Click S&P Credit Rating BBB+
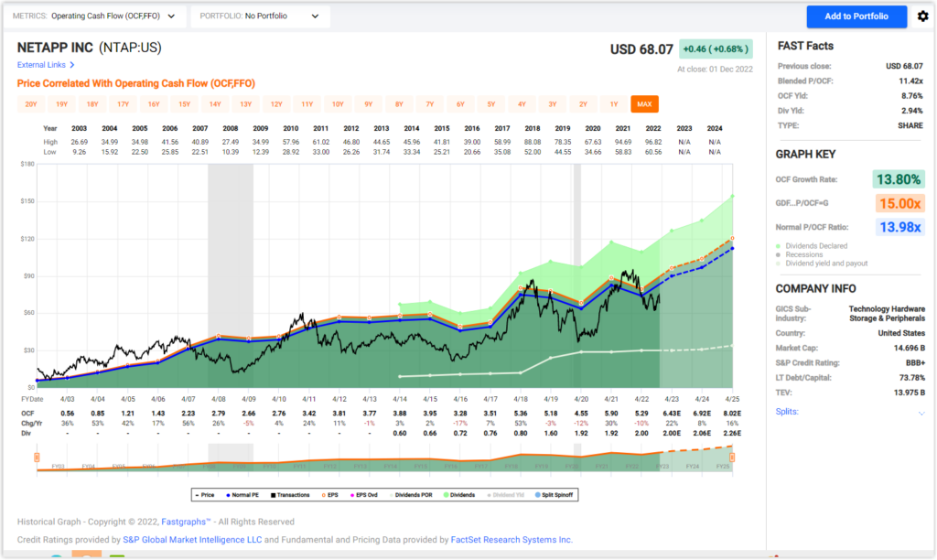937x560 pixels. (914, 362)
